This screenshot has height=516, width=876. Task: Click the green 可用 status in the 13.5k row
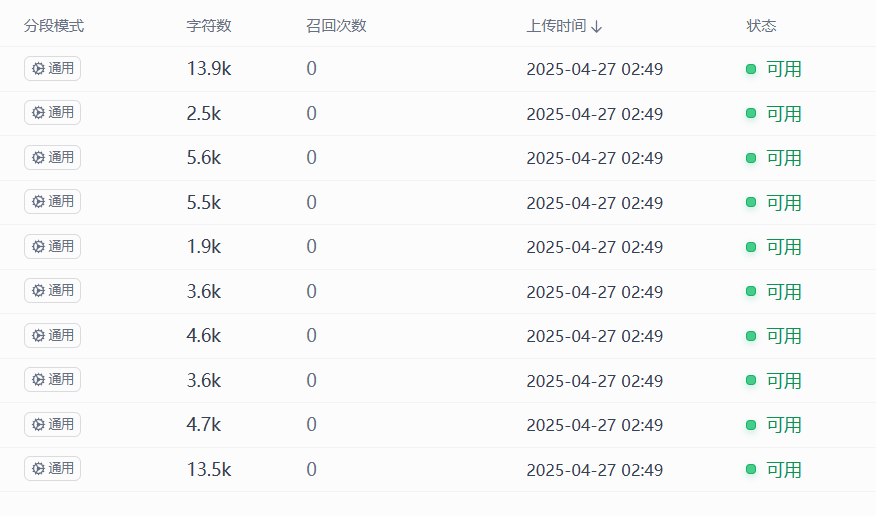[774, 469]
